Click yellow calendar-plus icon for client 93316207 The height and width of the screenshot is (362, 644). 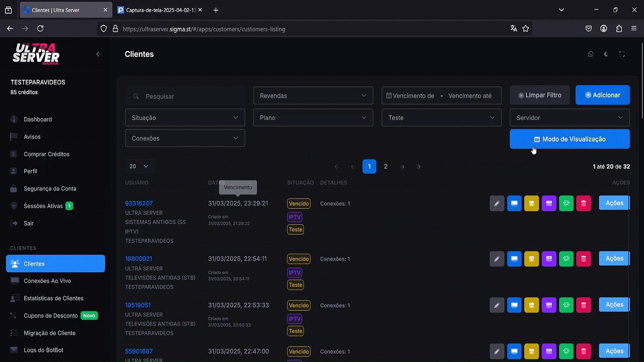531,203
